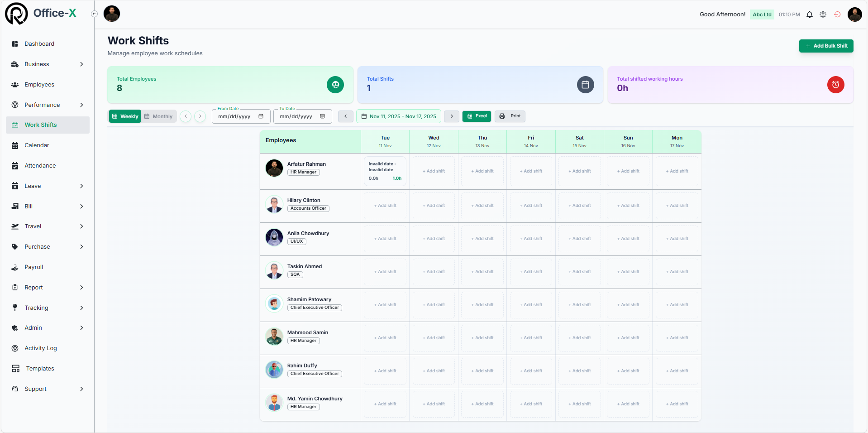Open the Employees section in the sidebar
This screenshot has width=868, height=433.
click(x=39, y=84)
